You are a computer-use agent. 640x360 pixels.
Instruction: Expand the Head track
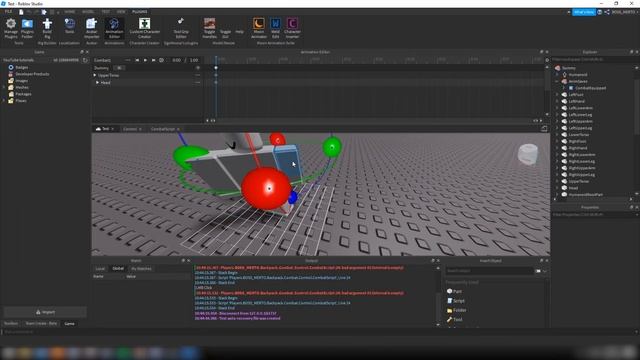[98, 82]
